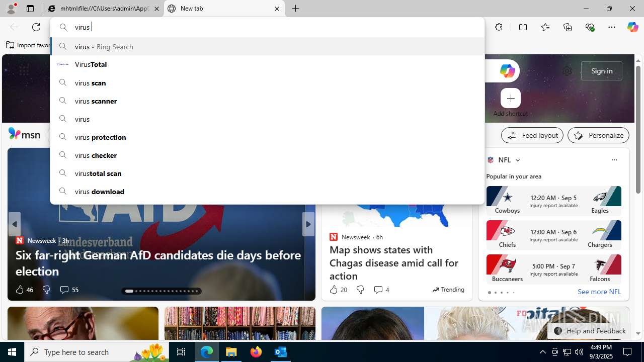This screenshot has height=362, width=644.
Task: Open Browser essentials heart icon
Action: (590, 27)
